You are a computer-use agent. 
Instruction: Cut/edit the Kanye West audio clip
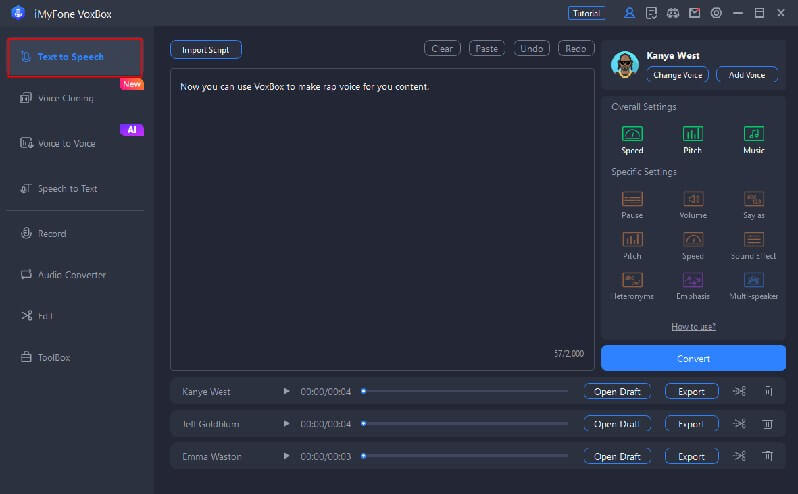[x=739, y=391]
